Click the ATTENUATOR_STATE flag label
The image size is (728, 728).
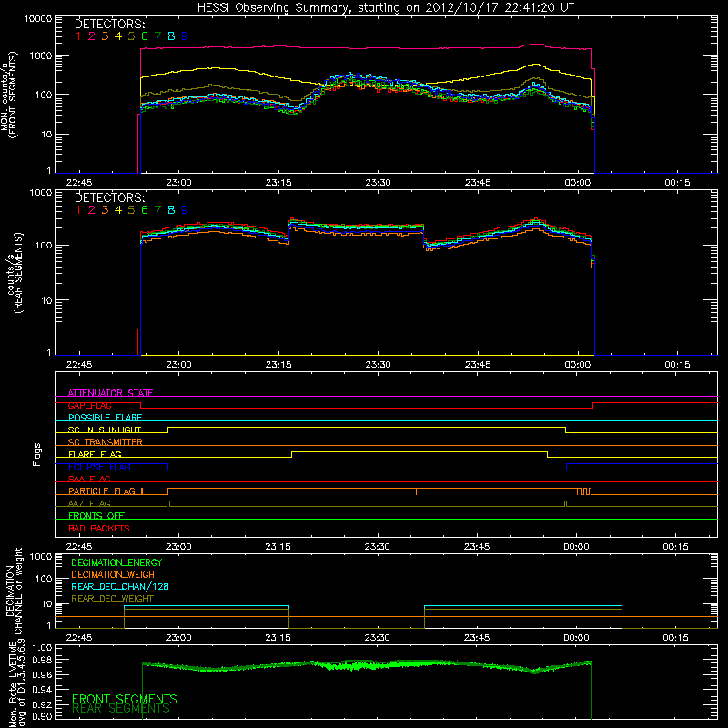110,393
